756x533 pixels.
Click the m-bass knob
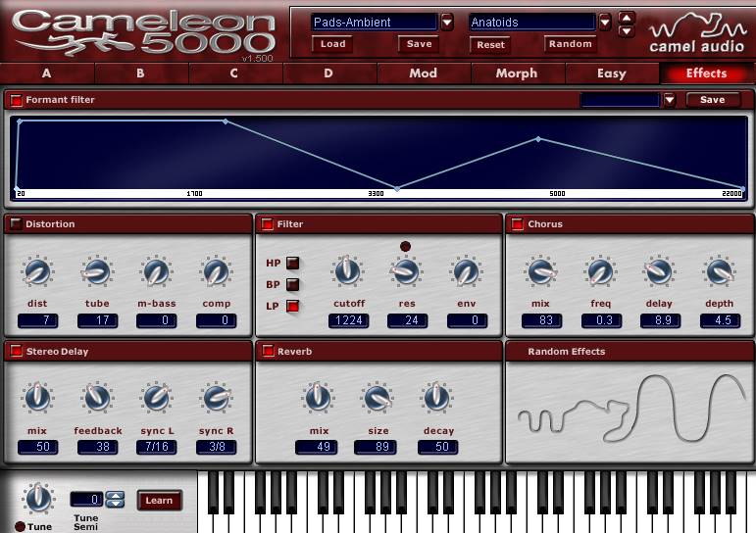coord(156,271)
